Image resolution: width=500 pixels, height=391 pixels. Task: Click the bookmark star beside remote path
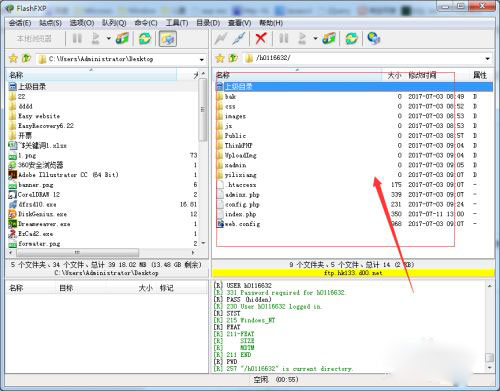(x=220, y=58)
